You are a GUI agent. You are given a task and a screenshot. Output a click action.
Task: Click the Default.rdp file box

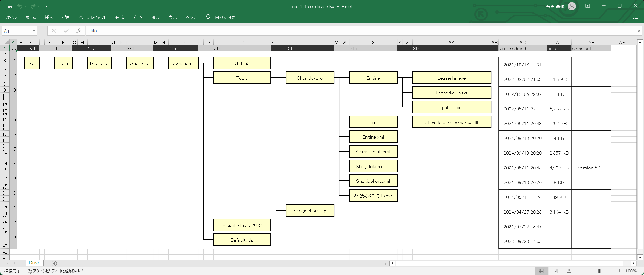pyautogui.click(x=242, y=240)
